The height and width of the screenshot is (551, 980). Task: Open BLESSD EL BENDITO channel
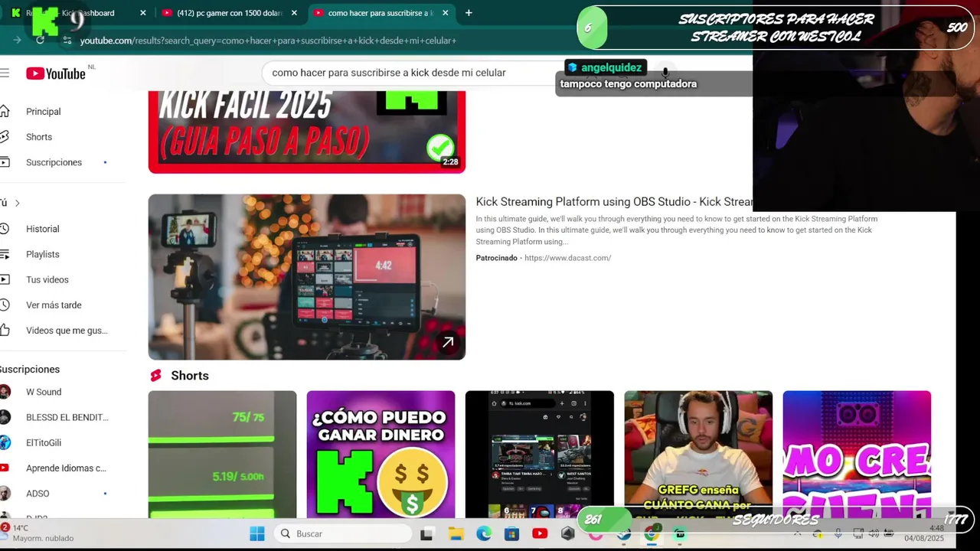67,417
